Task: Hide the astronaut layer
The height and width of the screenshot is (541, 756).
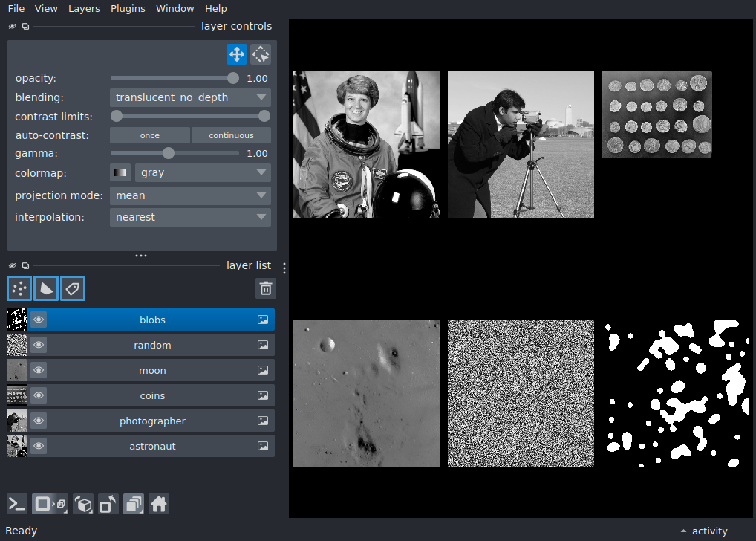Action: click(39, 446)
